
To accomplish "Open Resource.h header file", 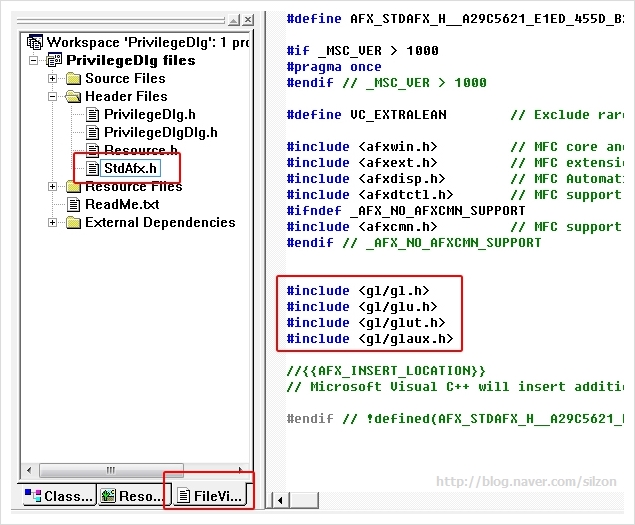I will (x=141, y=149).
